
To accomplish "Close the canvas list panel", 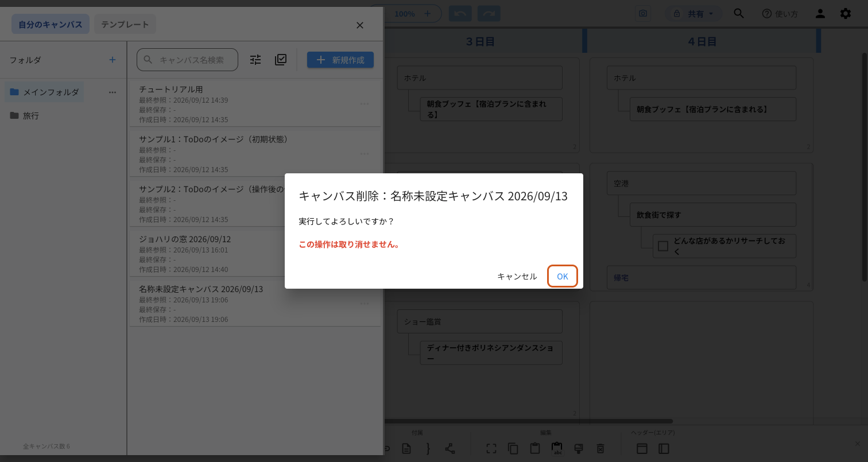I will (x=360, y=25).
